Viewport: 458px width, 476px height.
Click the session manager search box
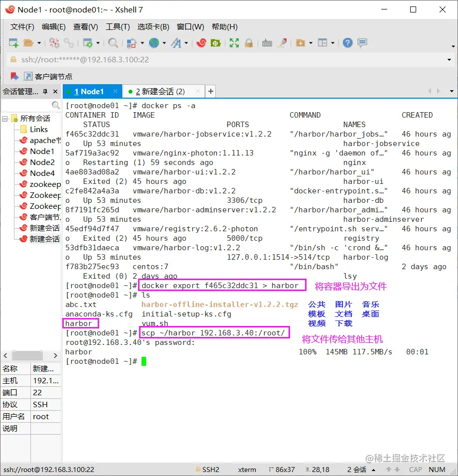tap(31, 105)
